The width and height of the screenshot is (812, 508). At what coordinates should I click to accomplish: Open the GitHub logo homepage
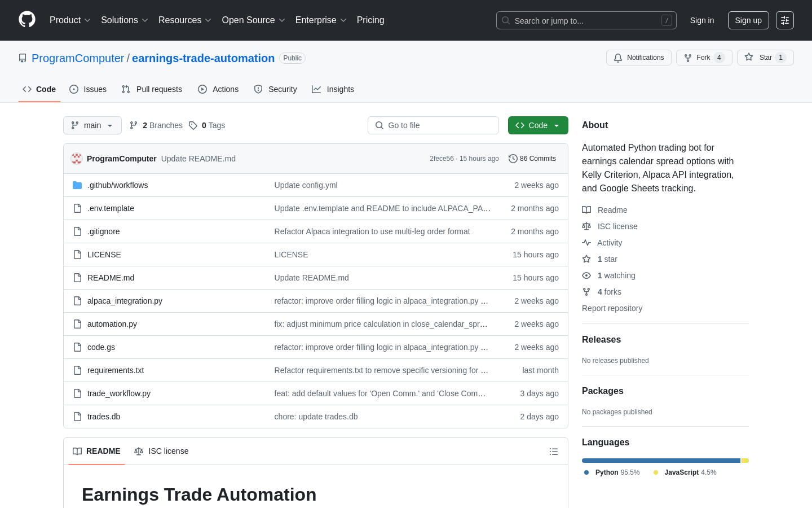tap(27, 20)
